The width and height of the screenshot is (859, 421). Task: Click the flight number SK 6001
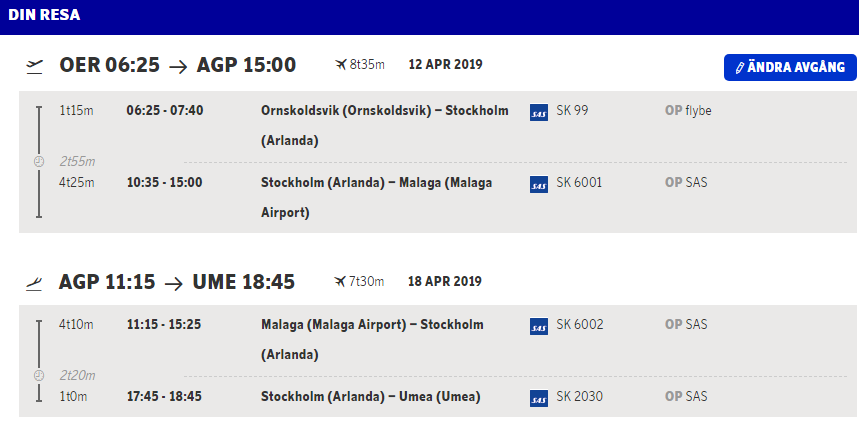coord(580,183)
